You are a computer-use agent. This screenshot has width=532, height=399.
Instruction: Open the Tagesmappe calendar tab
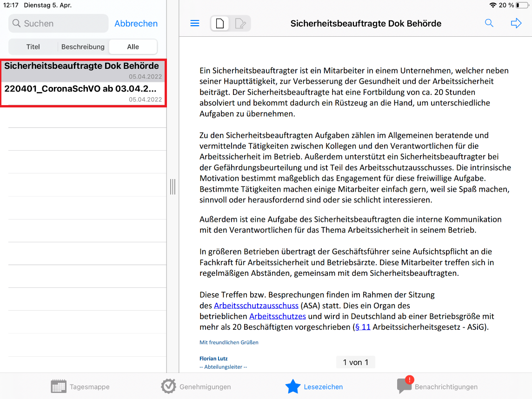click(x=80, y=386)
